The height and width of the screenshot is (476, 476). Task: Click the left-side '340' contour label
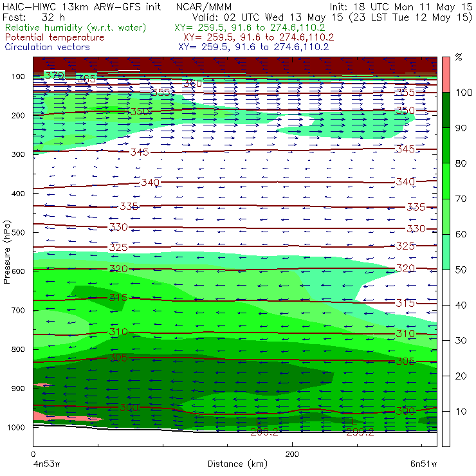click(x=150, y=182)
